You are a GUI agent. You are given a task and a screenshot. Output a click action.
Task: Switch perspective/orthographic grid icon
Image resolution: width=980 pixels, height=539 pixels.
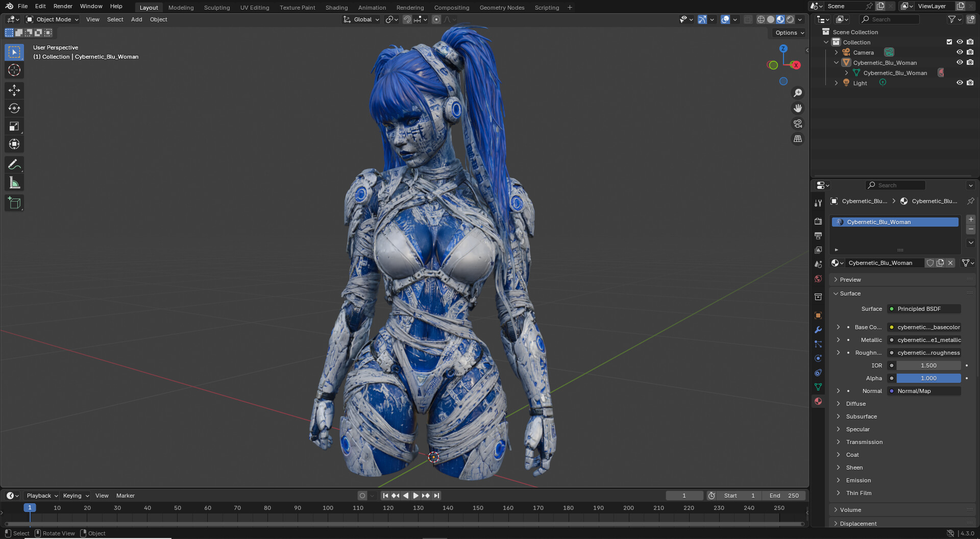coord(797,139)
